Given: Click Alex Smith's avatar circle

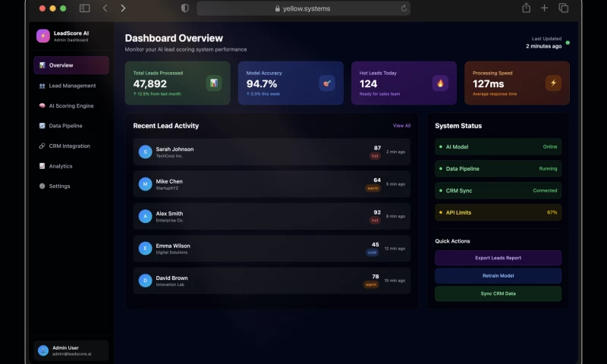Looking at the screenshot, I should (x=145, y=216).
